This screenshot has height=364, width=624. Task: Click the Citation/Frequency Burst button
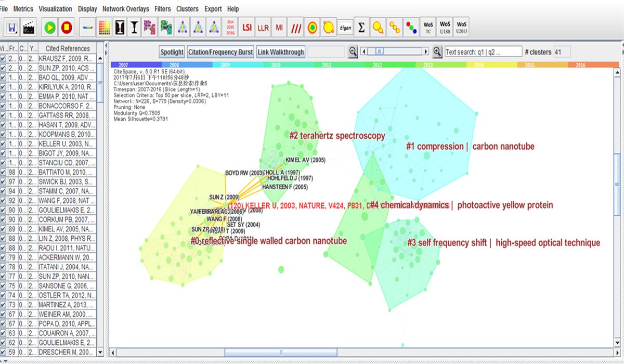pyautogui.click(x=220, y=52)
